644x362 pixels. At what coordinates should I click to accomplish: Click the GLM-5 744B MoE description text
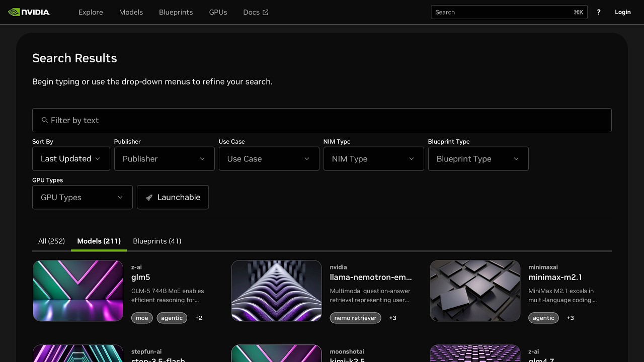(168, 296)
